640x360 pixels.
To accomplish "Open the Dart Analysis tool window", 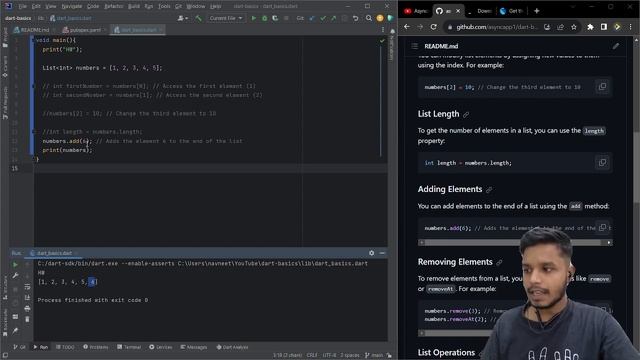I will tap(232, 347).
